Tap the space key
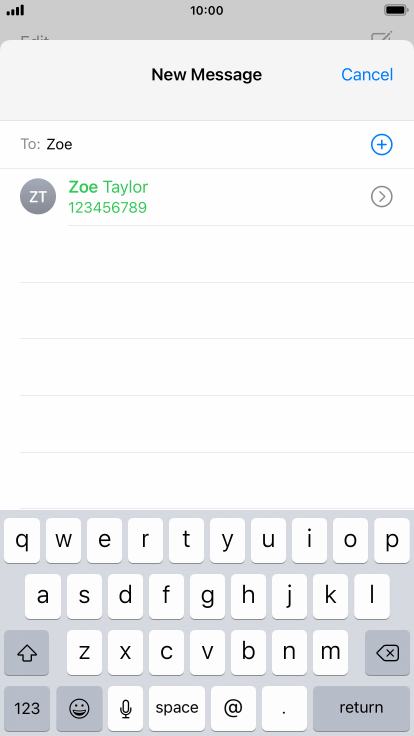Screen dimensions: 414x736 [177, 708]
